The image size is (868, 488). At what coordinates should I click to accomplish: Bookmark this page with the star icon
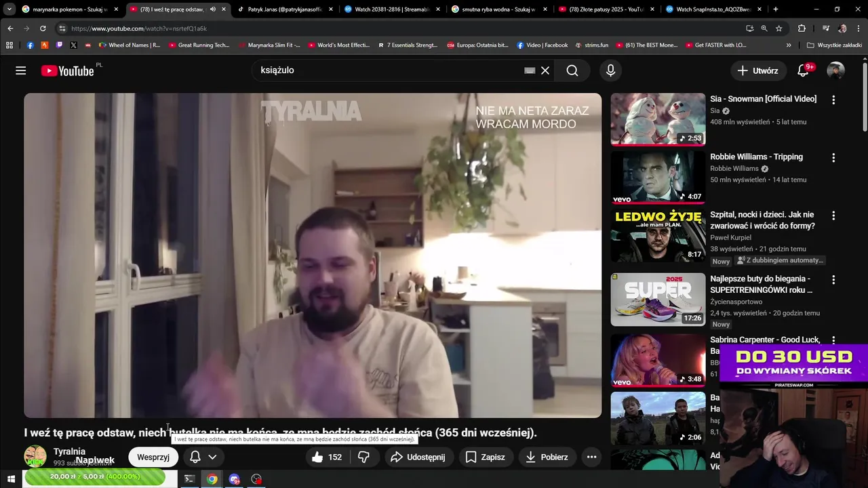779,28
